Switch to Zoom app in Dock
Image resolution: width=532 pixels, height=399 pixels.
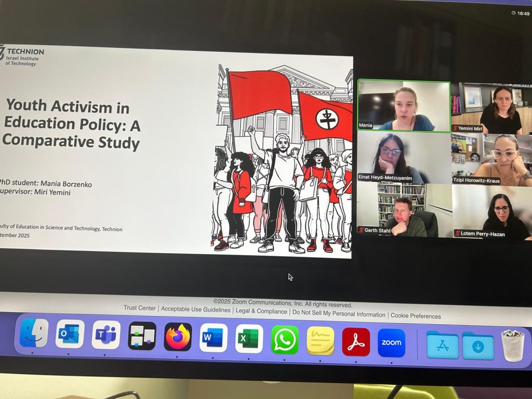click(392, 343)
